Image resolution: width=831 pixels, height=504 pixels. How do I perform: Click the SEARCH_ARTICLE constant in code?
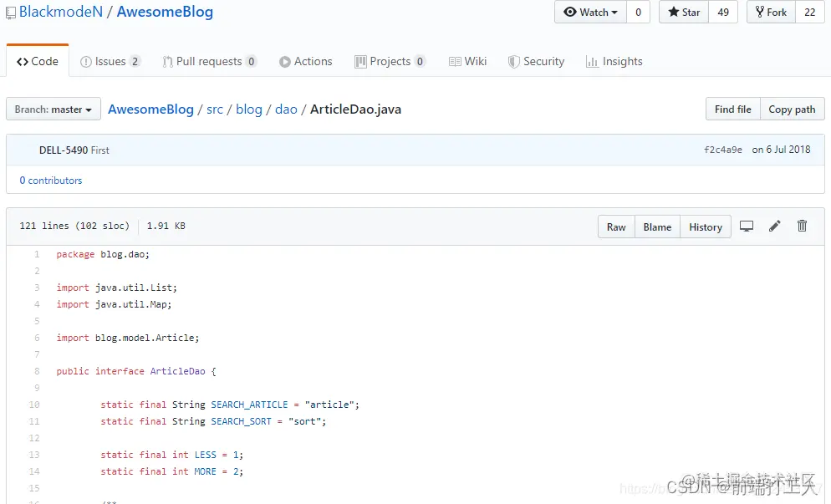tap(249, 405)
